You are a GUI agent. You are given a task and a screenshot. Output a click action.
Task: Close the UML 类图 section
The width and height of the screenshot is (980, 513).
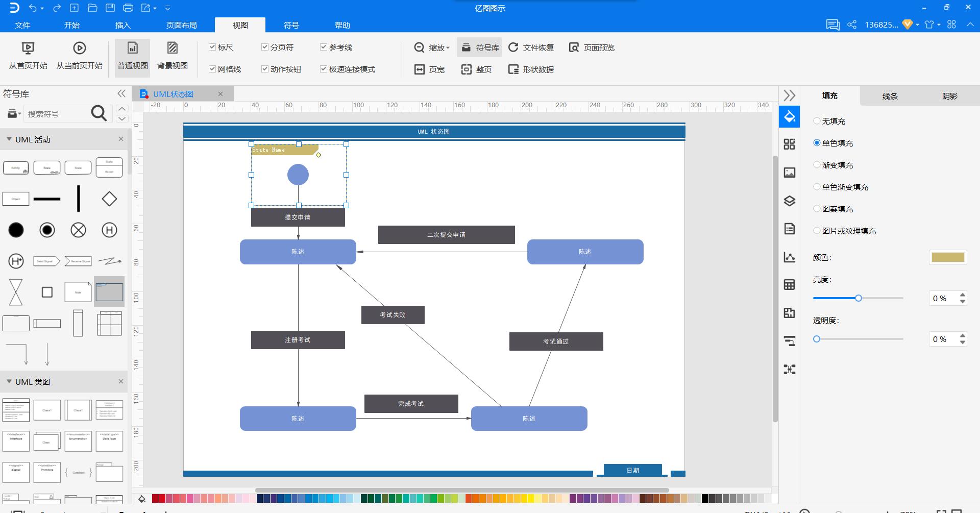pos(121,381)
